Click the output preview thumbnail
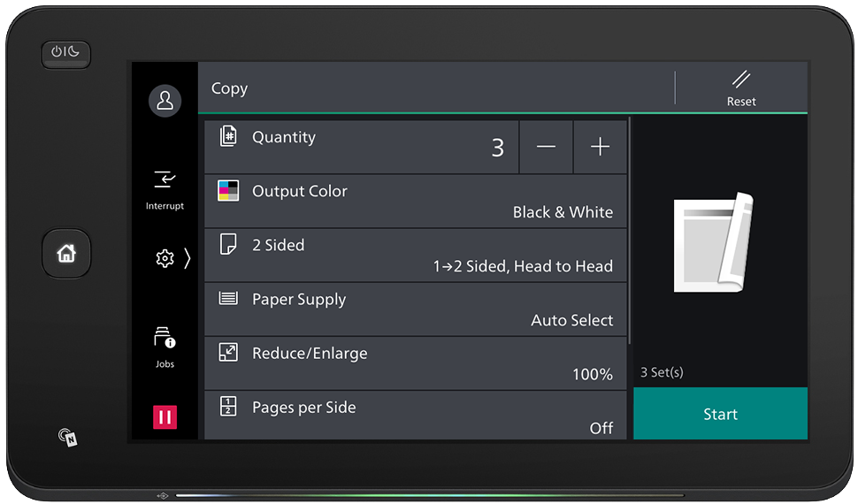The height and width of the screenshot is (504, 858). pyautogui.click(x=714, y=242)
